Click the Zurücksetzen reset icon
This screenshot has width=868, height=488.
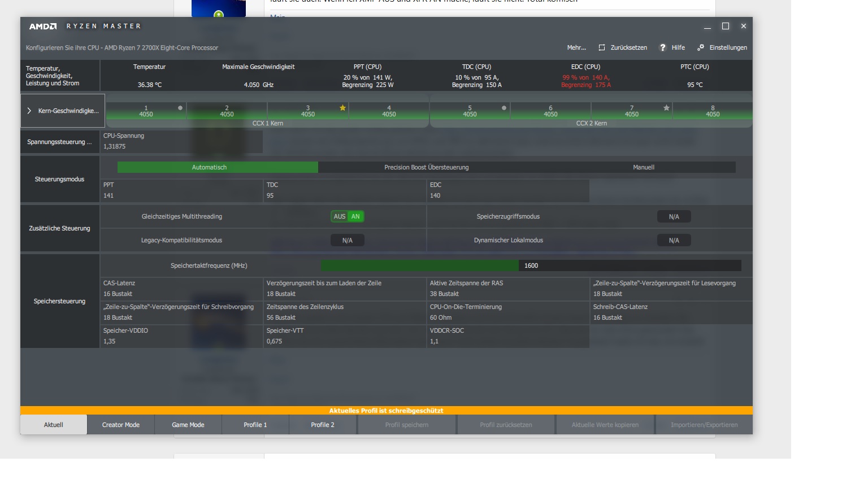click(x=602, y=47)
